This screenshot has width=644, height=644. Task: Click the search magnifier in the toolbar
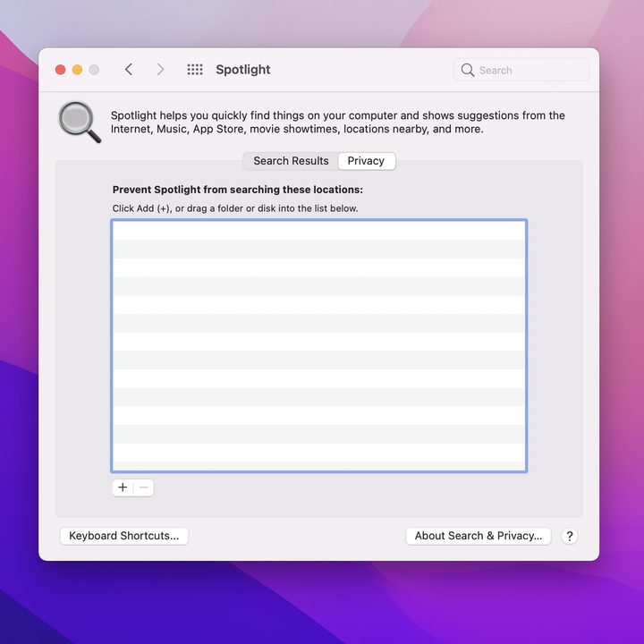point(468,70)
